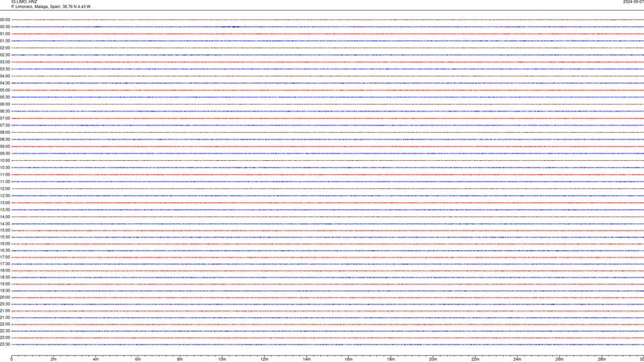Screen dimensions: 644x362
Task: Select the 12:30 trace label
Action: (x=5, y=196)
